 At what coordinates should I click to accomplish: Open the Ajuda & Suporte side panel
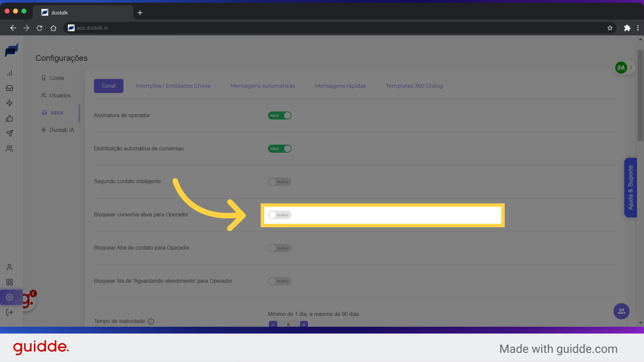pyautogui.click(x=630, y=188)
